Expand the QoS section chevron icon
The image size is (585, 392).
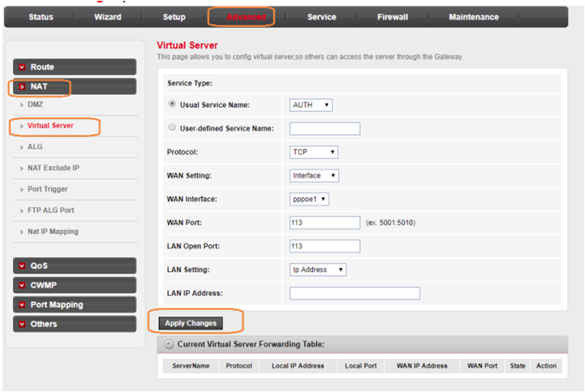point(22,266)
